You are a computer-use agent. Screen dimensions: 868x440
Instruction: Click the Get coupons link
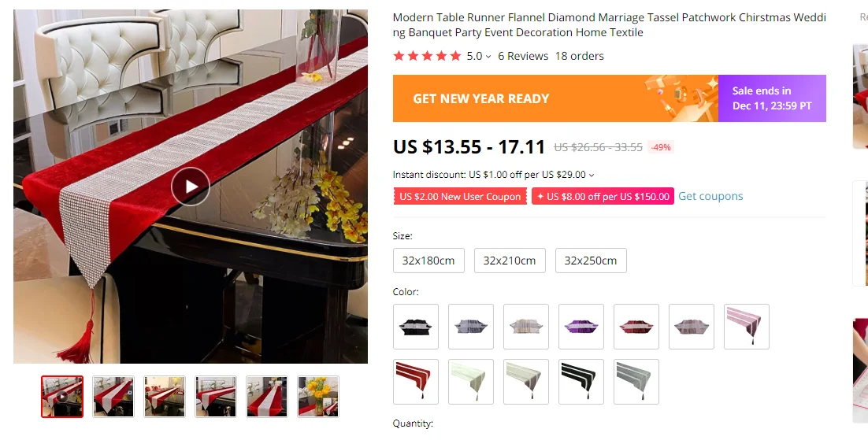point(710,196)
